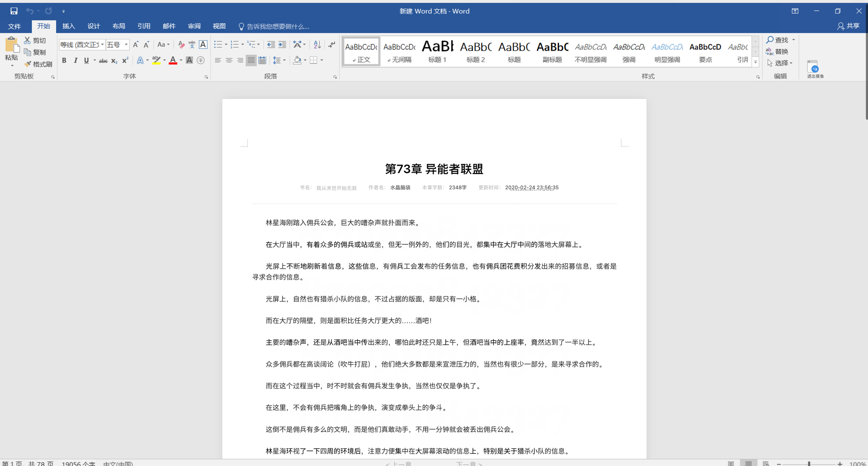Expand the styles gallery more arrow
The height and width of the screenshot is (466, 868).
point(756,62)
